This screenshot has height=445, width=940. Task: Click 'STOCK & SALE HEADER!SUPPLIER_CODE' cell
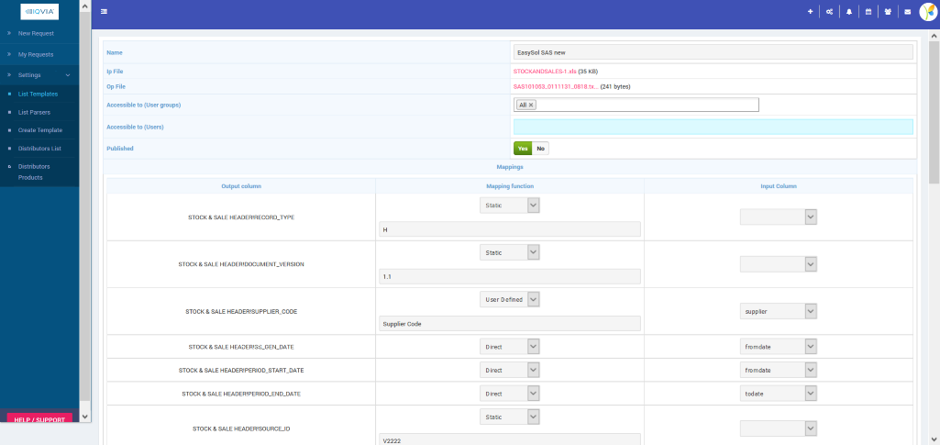tap(241, 311)
